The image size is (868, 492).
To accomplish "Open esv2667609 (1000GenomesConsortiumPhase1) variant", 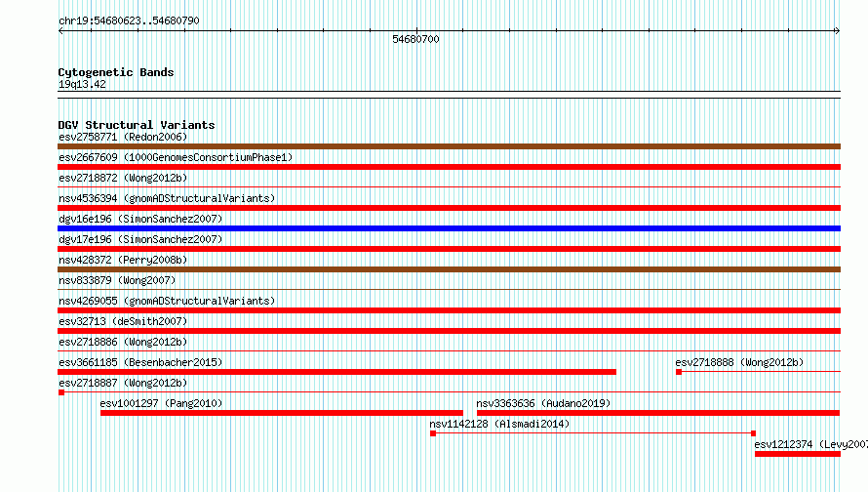I will 176,157.
